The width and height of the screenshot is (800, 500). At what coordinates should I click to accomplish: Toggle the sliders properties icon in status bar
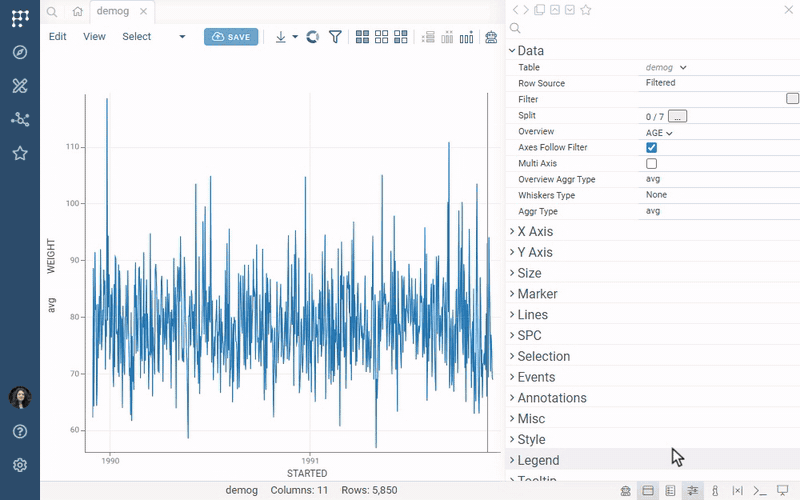(692, 491)
